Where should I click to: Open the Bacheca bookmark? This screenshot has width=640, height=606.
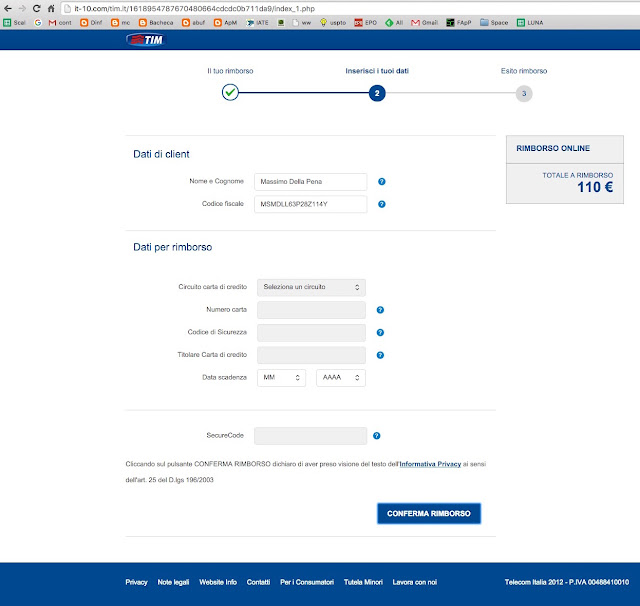[156, 23]
